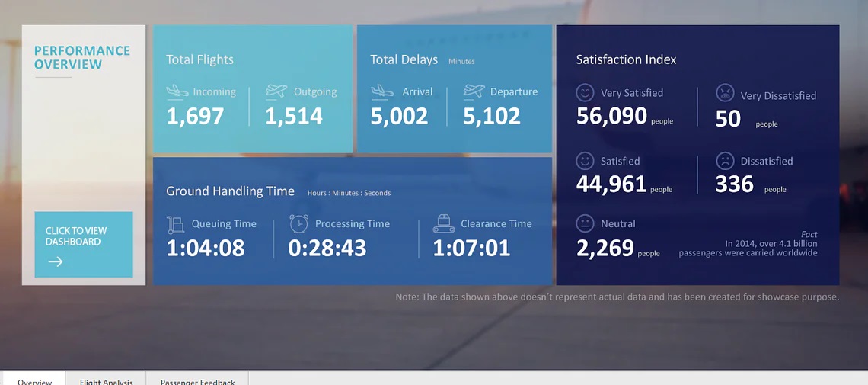Click the outgoing flights value 1,514
Screen dimensions: 868x385
click(x=294, y=117)
